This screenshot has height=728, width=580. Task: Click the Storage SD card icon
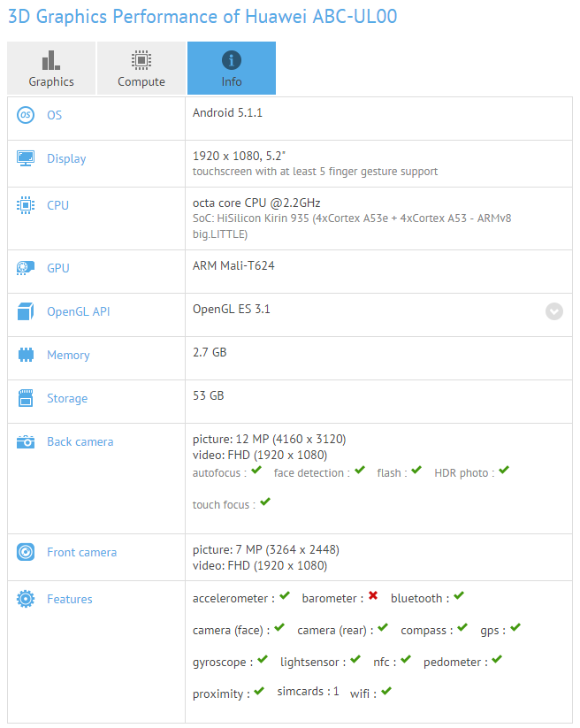tap(26, 398)
